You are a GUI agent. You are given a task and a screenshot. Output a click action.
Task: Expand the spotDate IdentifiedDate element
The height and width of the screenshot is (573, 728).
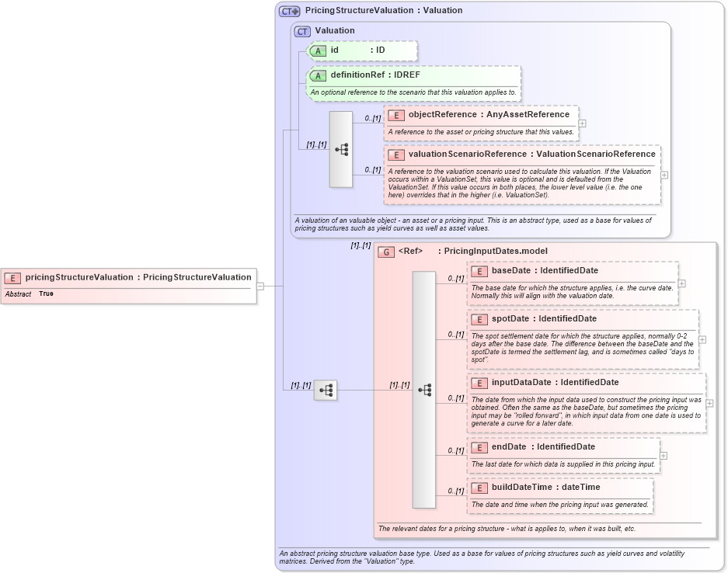tap(702, 339)
